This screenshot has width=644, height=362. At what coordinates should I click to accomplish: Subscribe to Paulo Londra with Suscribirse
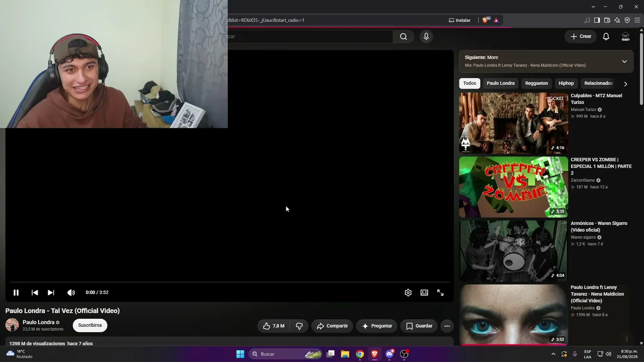coord(90,325)
